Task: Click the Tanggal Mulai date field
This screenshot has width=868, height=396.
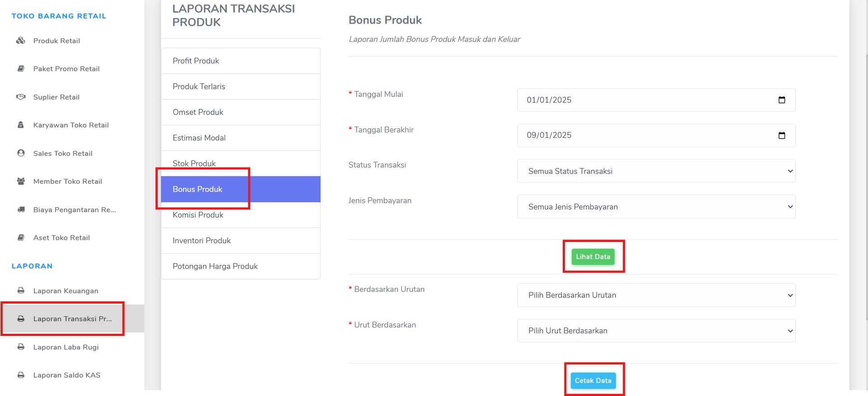Action: pos(656,100)
